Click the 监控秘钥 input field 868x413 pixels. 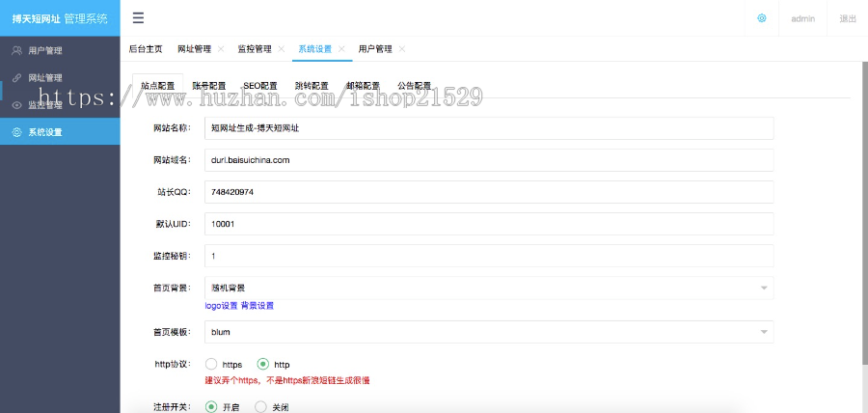(489, 256)
